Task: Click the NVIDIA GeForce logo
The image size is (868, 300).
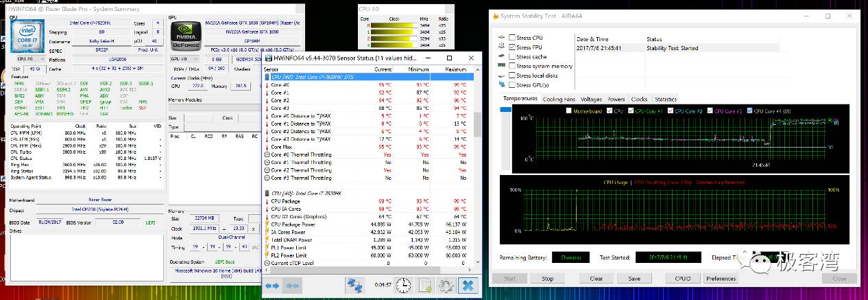Action: click(x=186, y=36)
